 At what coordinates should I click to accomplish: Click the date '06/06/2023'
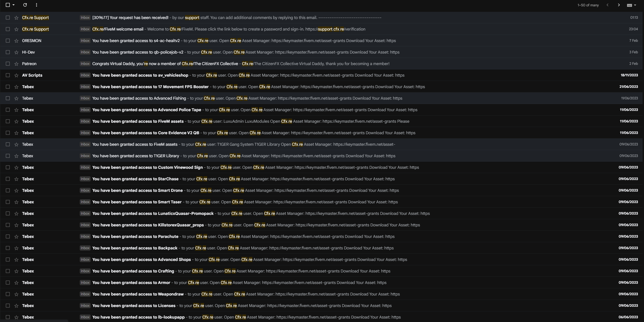pos(628,317)
